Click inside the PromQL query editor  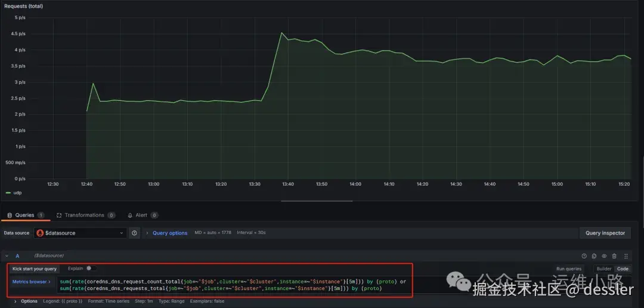234,285
